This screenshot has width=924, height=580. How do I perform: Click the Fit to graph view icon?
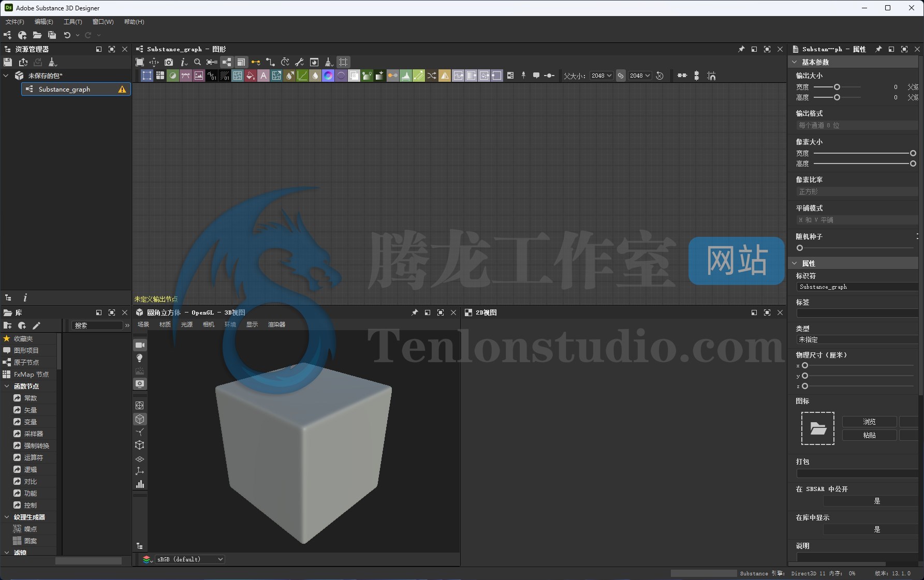tap(140, 62)
